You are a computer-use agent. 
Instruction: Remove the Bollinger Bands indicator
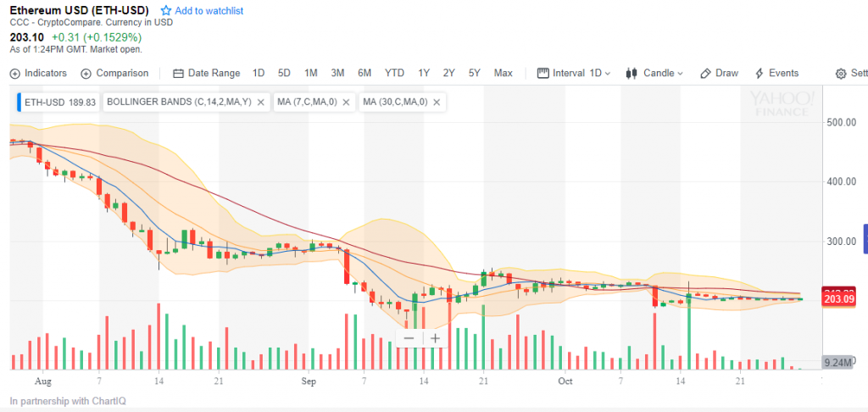(261, 103)
